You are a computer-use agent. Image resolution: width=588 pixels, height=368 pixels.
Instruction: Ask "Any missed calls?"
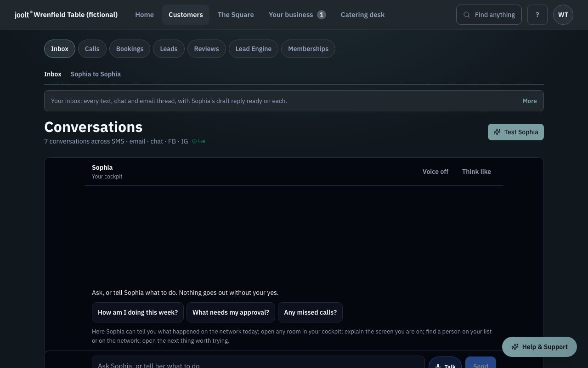(x=311, y=312)
